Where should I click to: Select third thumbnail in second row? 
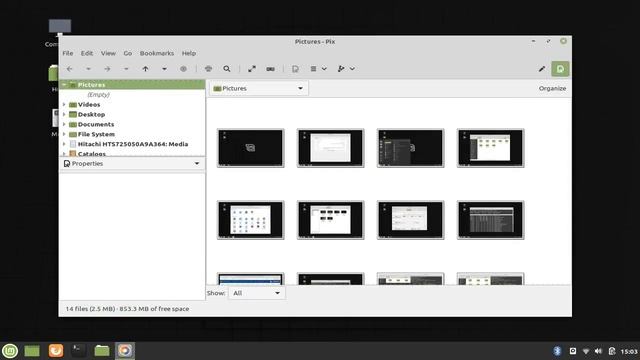[x=411, y=220]
